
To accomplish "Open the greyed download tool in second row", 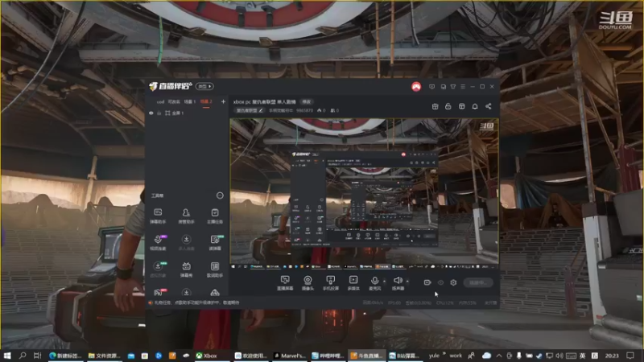I will pos(186,243).
